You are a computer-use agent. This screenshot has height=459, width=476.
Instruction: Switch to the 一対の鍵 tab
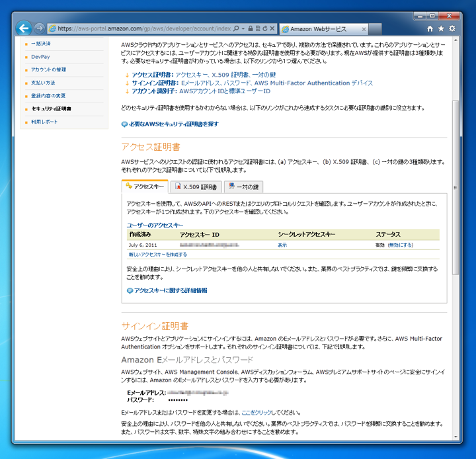tap(244, 187)
